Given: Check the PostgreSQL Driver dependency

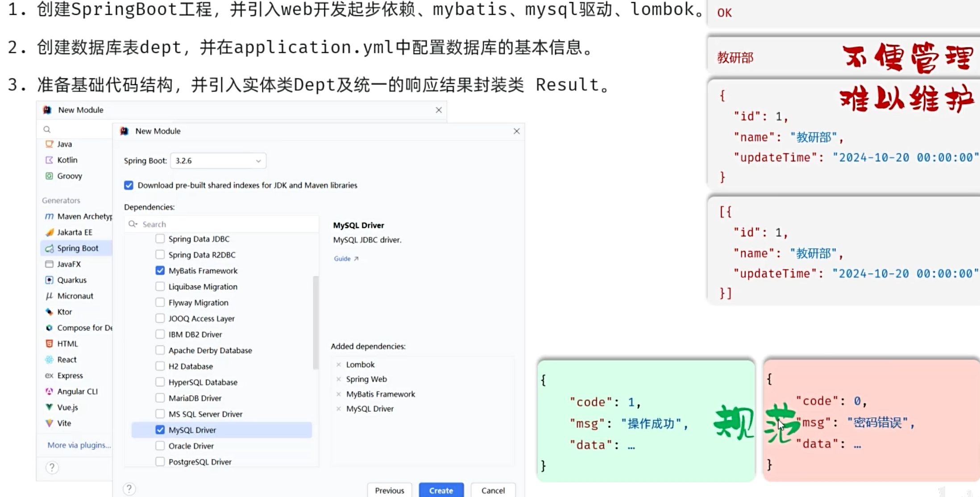Looking at the screenshot, I should (160, 462).
